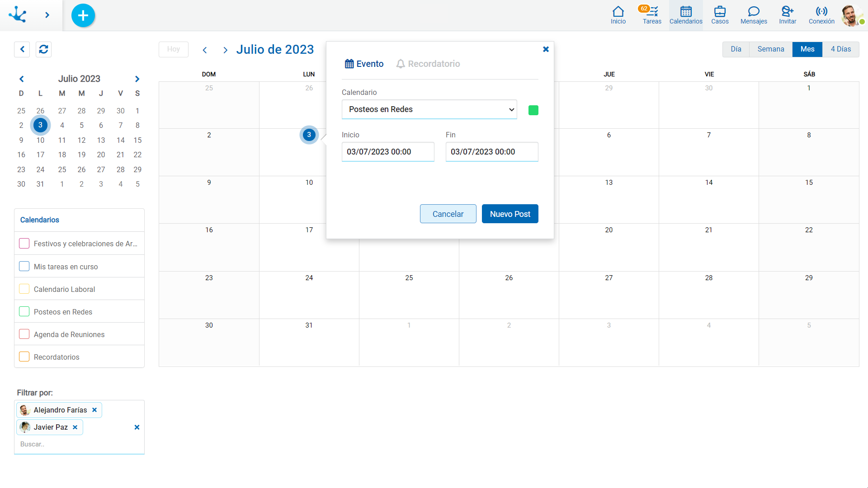Select the Semana view
868x488 pixels.
771,49
